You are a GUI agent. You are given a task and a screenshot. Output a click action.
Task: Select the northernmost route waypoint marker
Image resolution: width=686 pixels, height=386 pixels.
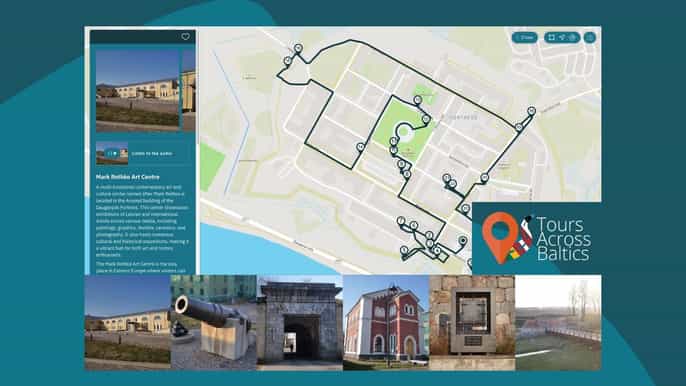coord(298,48)
